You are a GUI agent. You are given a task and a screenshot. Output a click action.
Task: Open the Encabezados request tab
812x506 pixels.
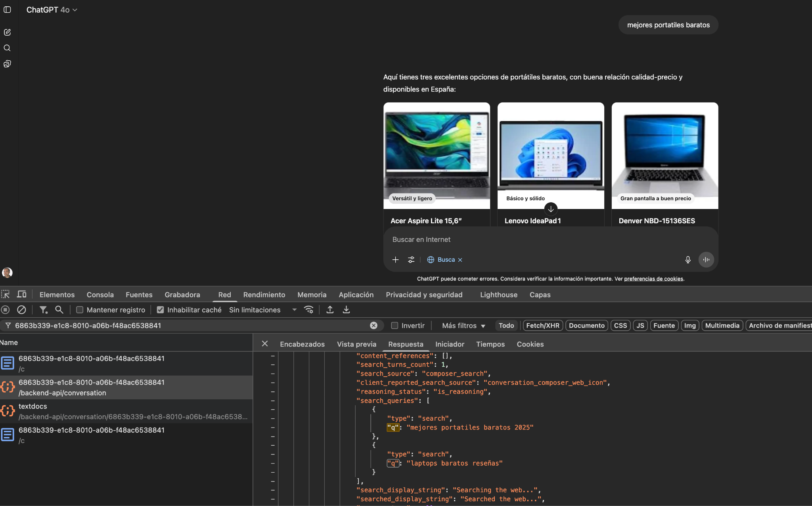(x=302, y=344)
